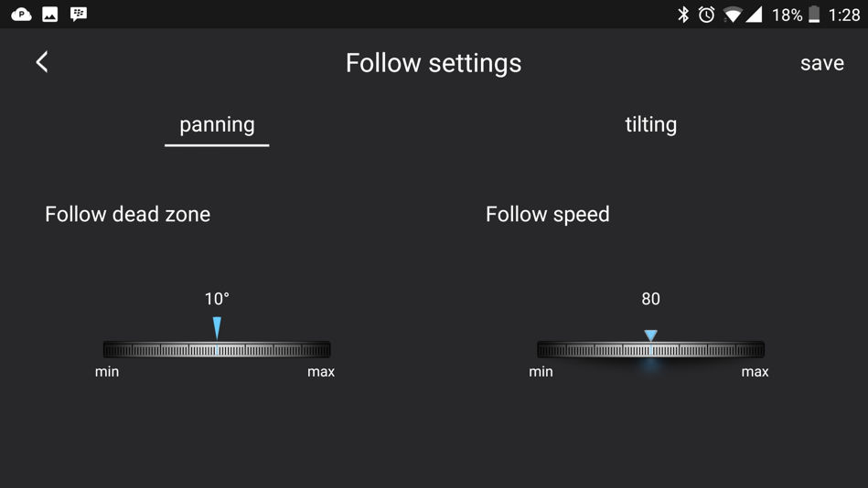Set Follow speed to min

coord(541,372)
